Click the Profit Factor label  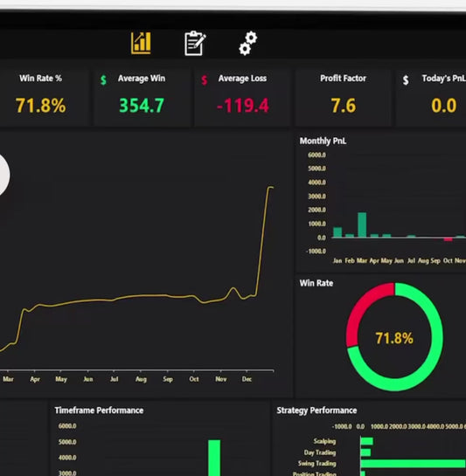tap(343, 79)
